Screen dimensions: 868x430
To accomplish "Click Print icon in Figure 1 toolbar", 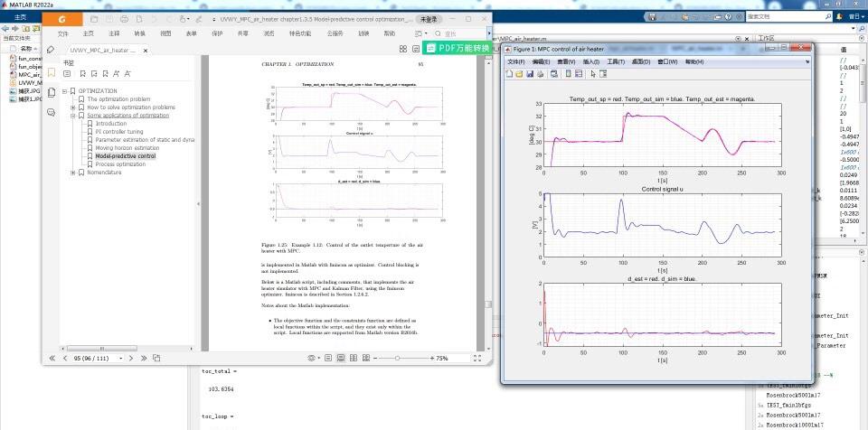I will click(x=540, y=73).
